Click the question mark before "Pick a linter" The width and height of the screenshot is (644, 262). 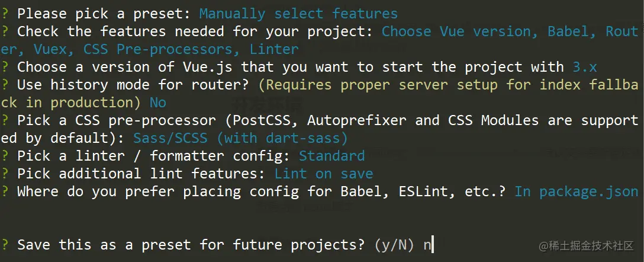pyautogui.click(x=4, y=156)
